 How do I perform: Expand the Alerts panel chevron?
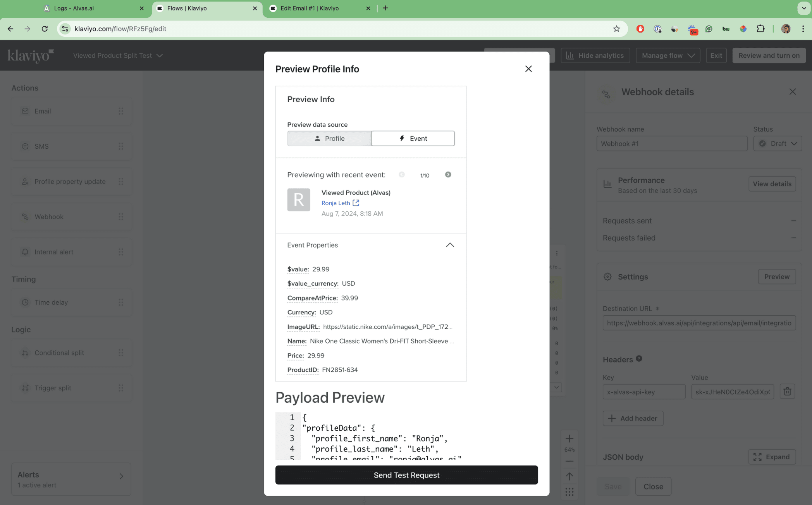[121, 476]
